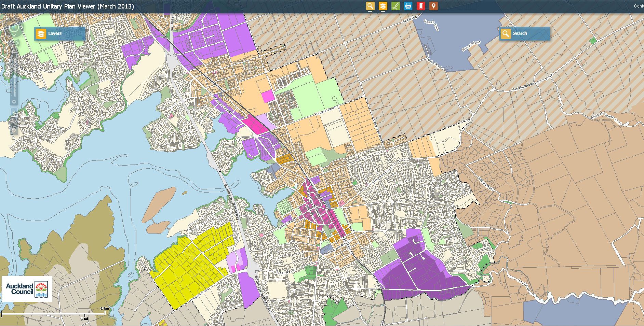Open the red Bookmarks tool
Viewport: 644px width, 326px height.
pos(421,6)
